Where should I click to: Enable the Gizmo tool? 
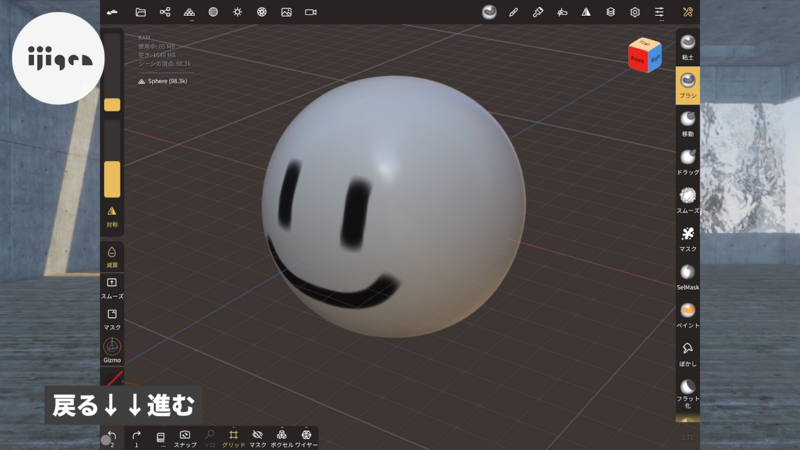[112, 350]
